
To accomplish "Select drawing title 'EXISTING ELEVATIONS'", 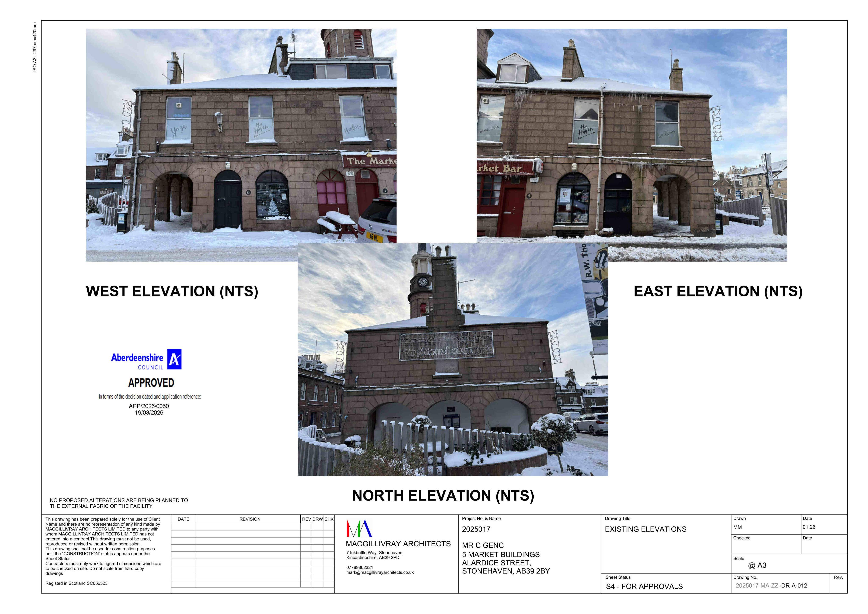I will coord(646,529).
